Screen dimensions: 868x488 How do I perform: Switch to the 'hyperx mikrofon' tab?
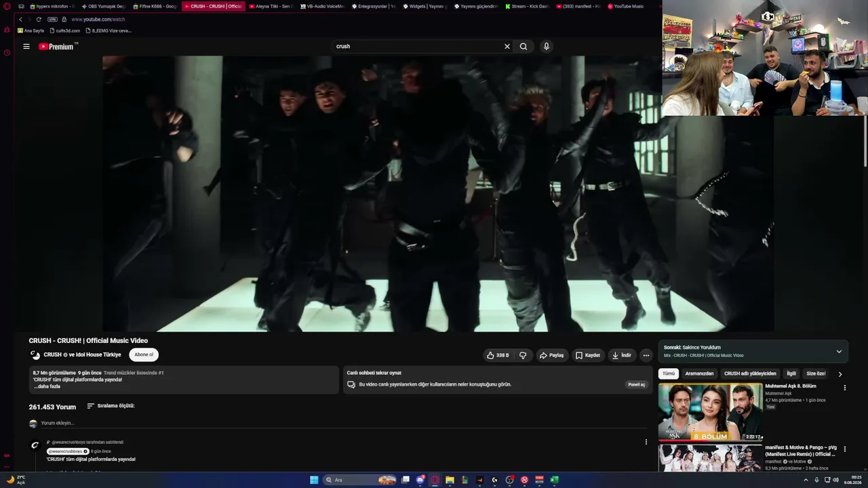(x=52, y=7)
